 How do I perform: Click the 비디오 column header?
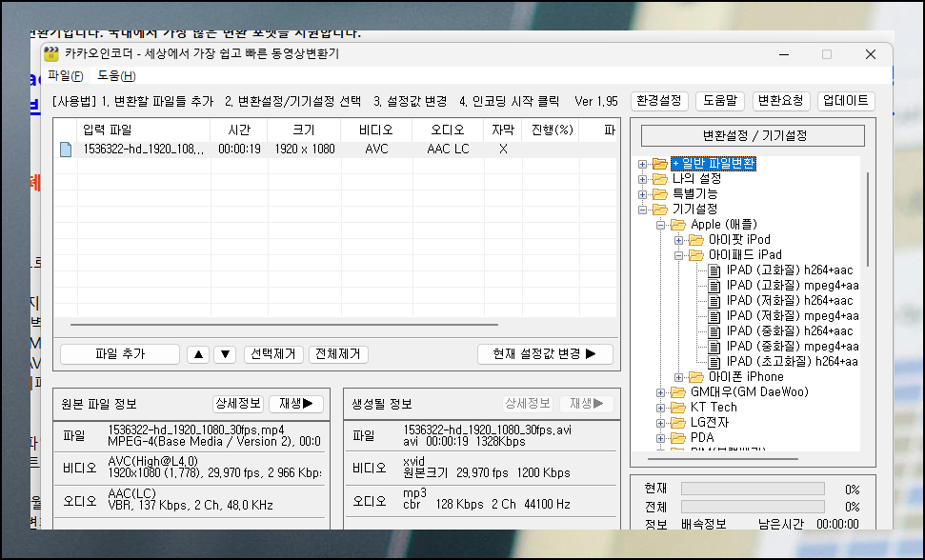(376, 130)
